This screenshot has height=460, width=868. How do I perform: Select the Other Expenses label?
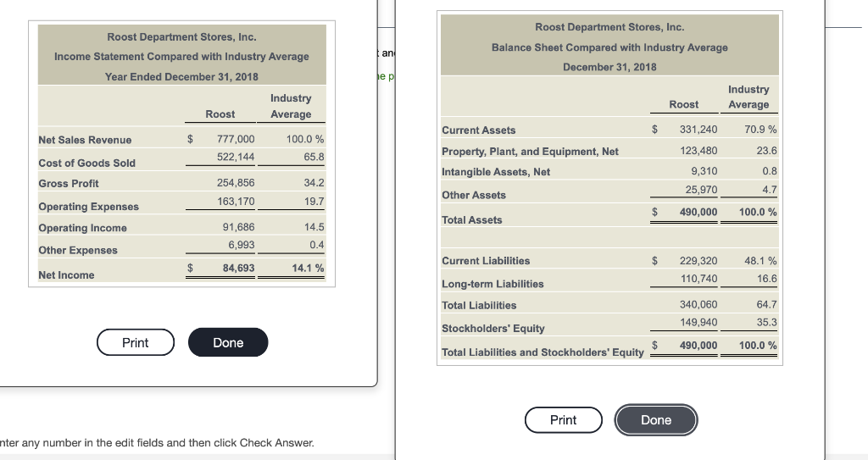pyautogui.click(x=78, y=250)
